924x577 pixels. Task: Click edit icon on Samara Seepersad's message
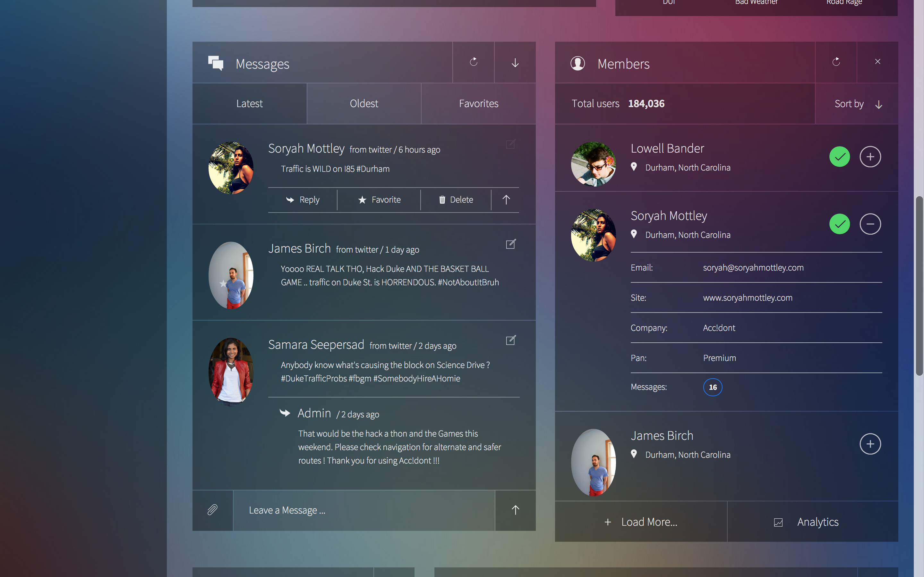tap(510, 340)
